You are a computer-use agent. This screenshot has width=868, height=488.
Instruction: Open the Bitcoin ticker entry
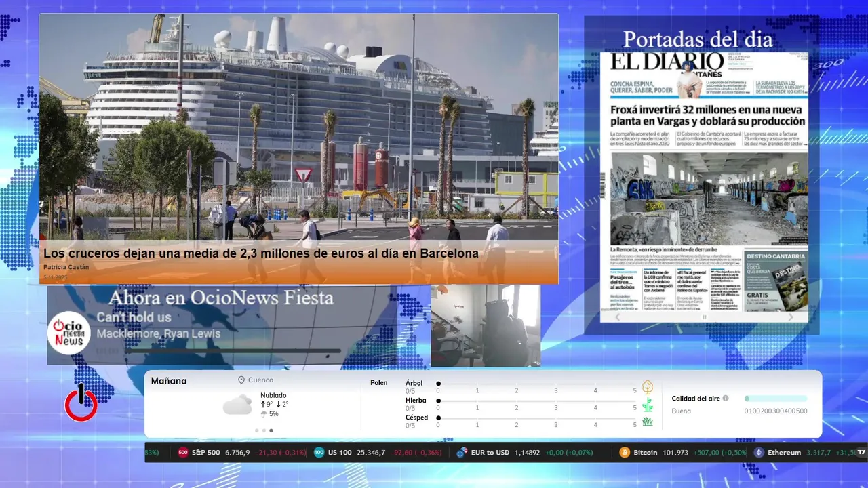pyautogui.click(x=682, y=453)
